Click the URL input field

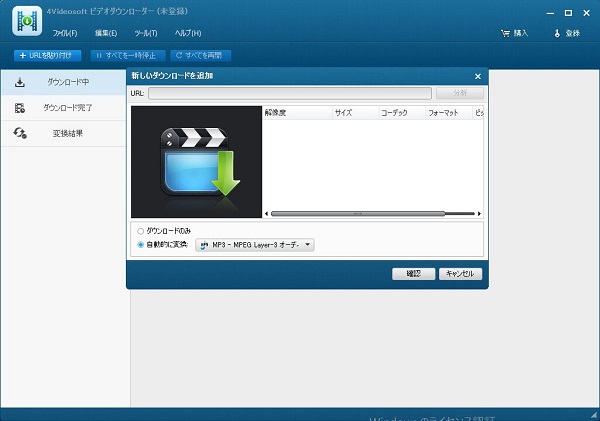[290, 93]
